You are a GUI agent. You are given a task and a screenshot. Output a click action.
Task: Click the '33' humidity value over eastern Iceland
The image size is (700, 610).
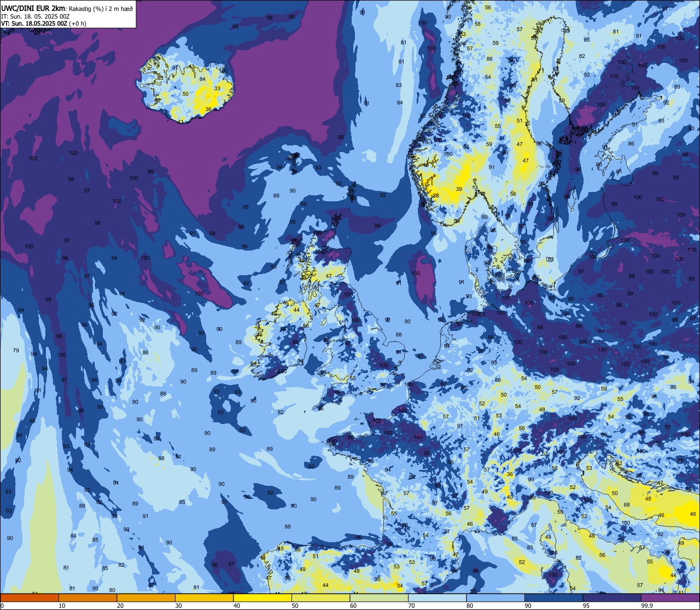[x=217, y=88]
